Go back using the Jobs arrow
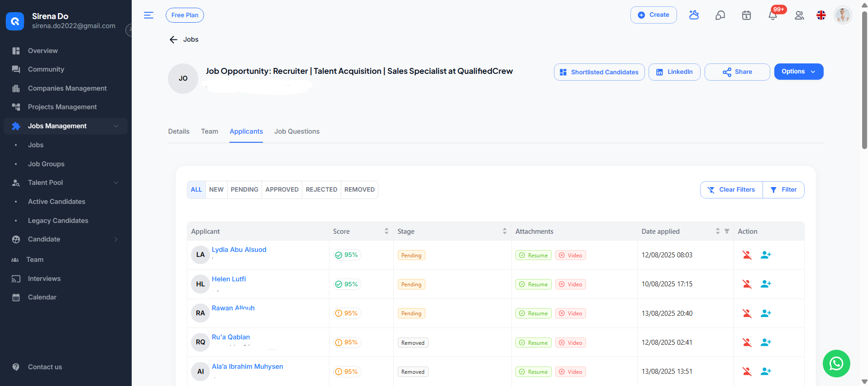 [173, 39]
